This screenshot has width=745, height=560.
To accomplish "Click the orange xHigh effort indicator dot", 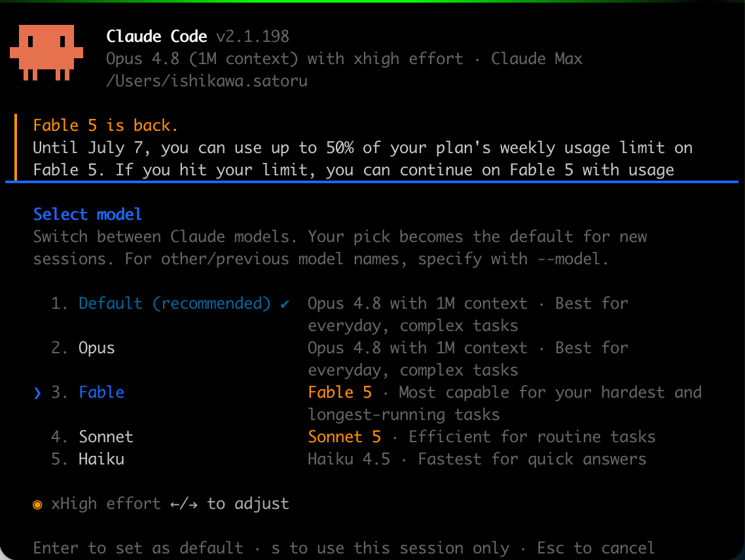I will point(37,504).
